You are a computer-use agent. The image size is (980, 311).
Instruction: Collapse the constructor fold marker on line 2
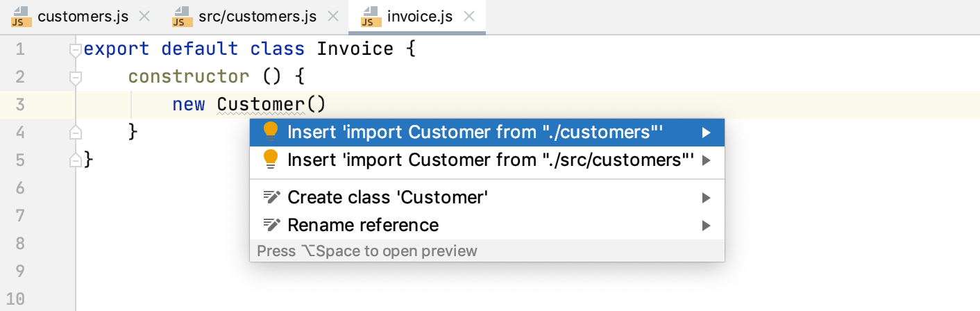point(76,77)
